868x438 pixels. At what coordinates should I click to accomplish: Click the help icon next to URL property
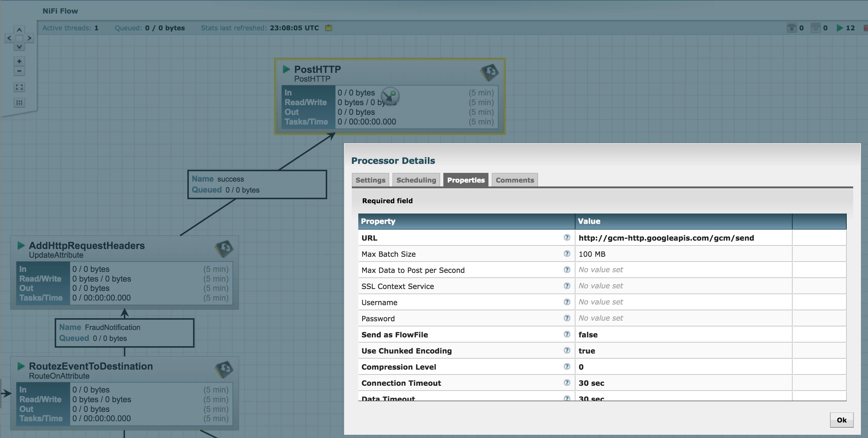click(567, 237)
